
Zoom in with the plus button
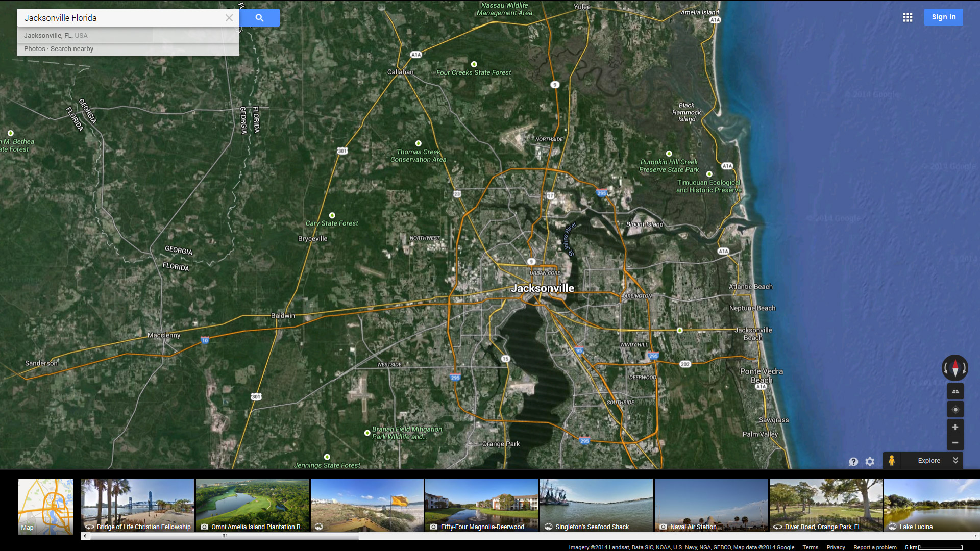coord(955,428)
